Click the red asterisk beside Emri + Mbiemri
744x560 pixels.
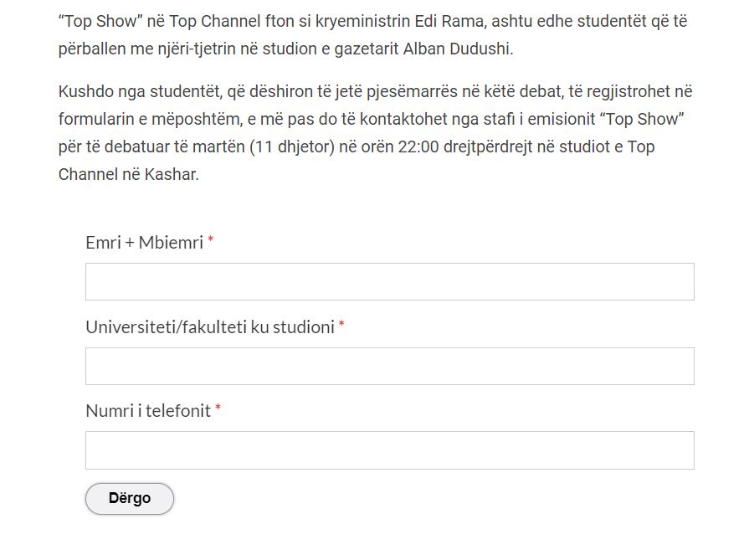[x=211, y=241]
